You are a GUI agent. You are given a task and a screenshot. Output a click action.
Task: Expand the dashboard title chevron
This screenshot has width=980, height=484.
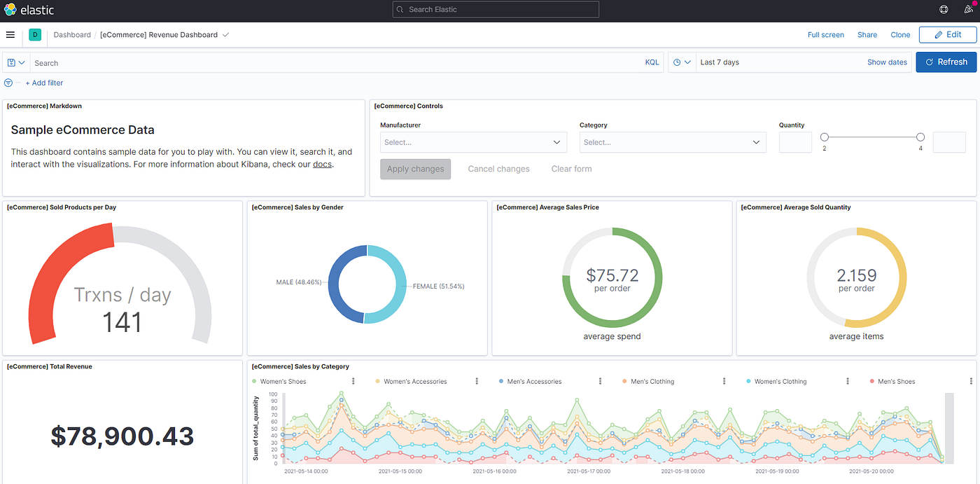click(225, 34)
